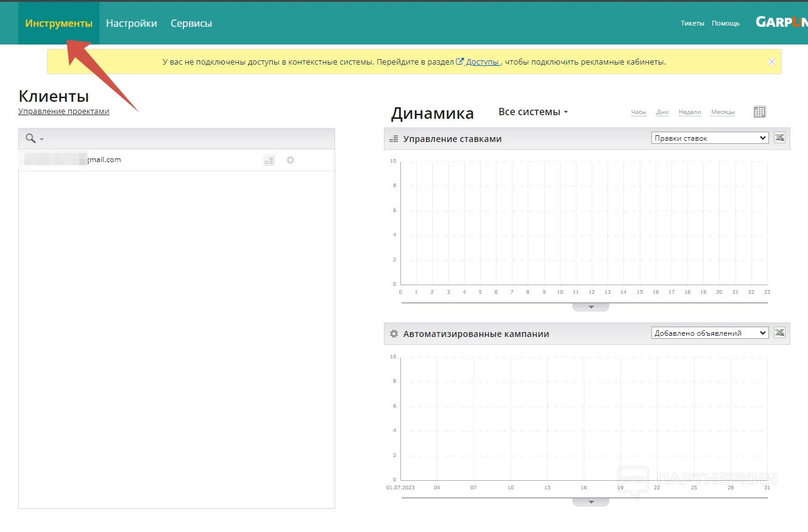Open Управление проектами link
808x532 pixels.
(x=64, y=112)
